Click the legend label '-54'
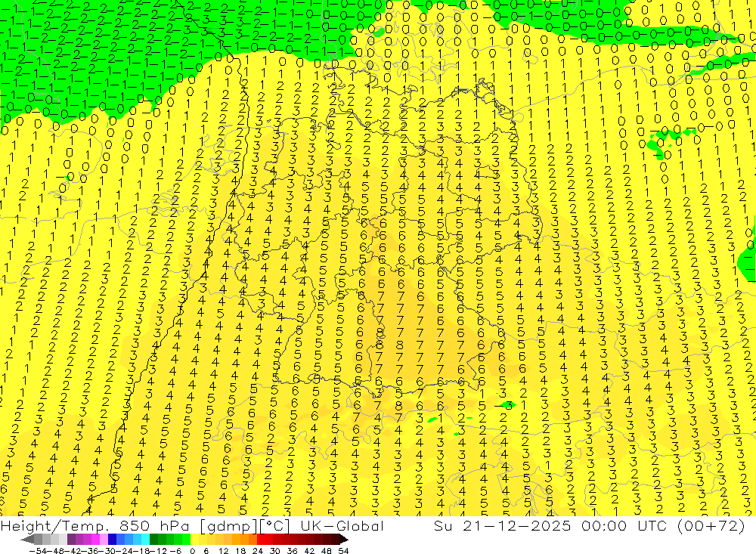Viewport: 756px width, 554px height. point(39,551)
